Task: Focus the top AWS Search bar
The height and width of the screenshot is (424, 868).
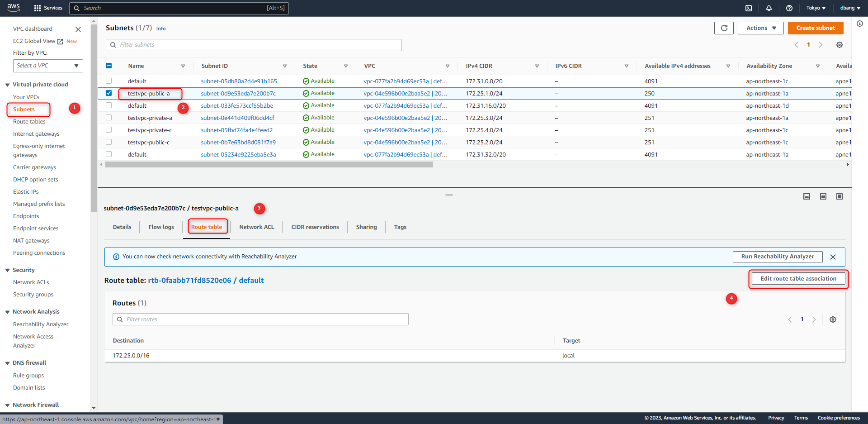Action: tap(179, 8)
